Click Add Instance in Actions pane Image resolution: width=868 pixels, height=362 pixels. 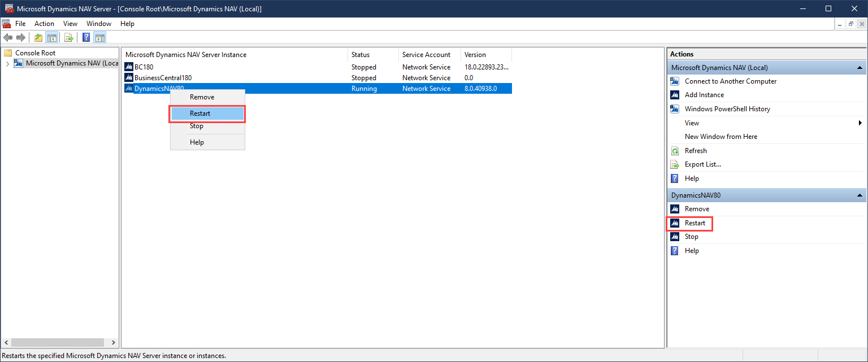704,95
